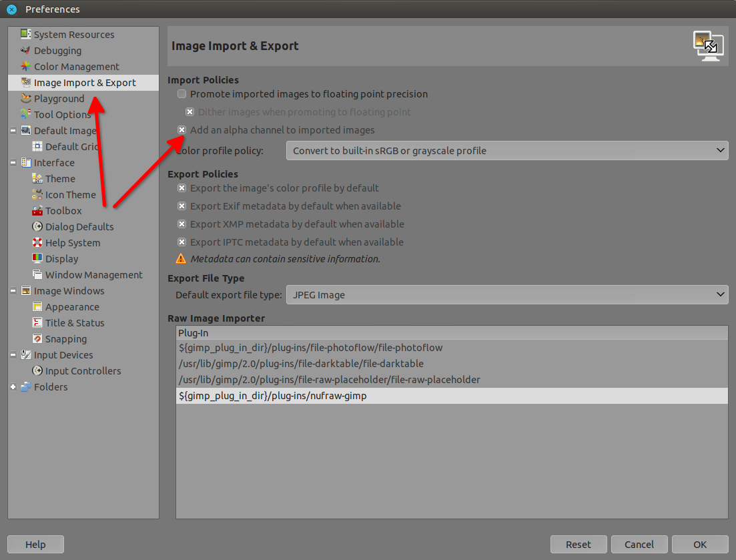Select the file-photoflow plug-in row
736x560 pixels.
(452, 348)
